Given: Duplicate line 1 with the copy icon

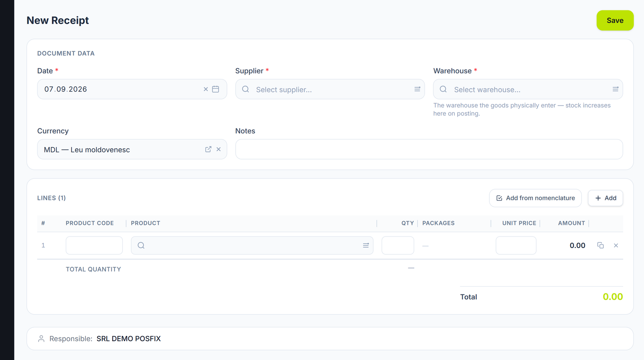Looking at the screenshot, I should pos(600,245).
